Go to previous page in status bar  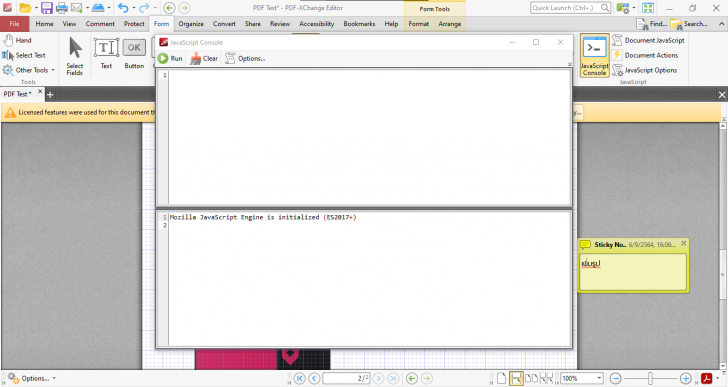[314, 379]
